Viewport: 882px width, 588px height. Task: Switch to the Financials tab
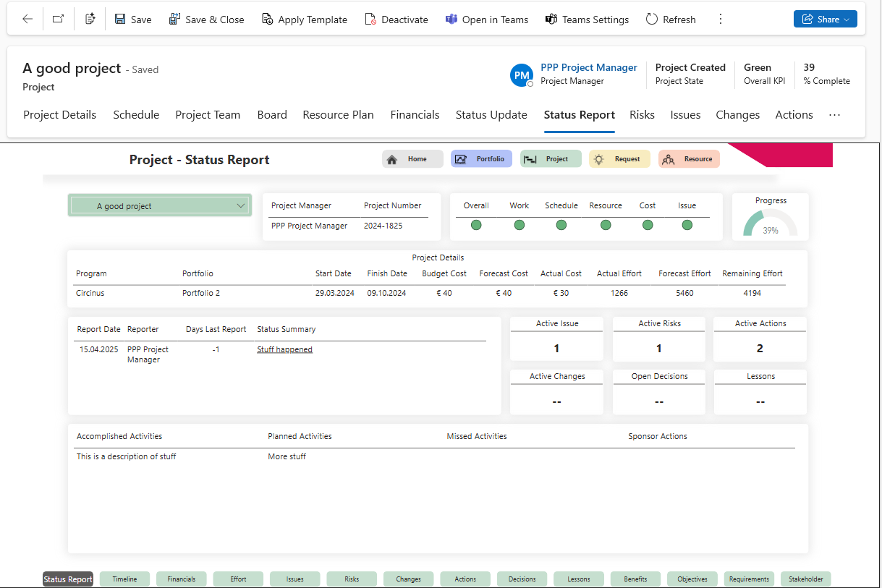click(x=415, y=115)
